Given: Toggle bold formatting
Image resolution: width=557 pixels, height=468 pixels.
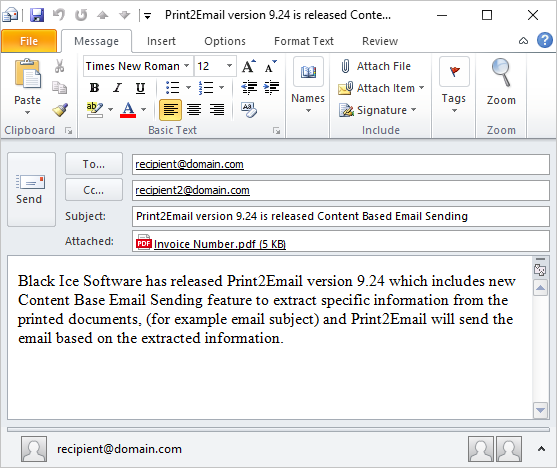Looking at the screenshot, I should pos(94,87).
